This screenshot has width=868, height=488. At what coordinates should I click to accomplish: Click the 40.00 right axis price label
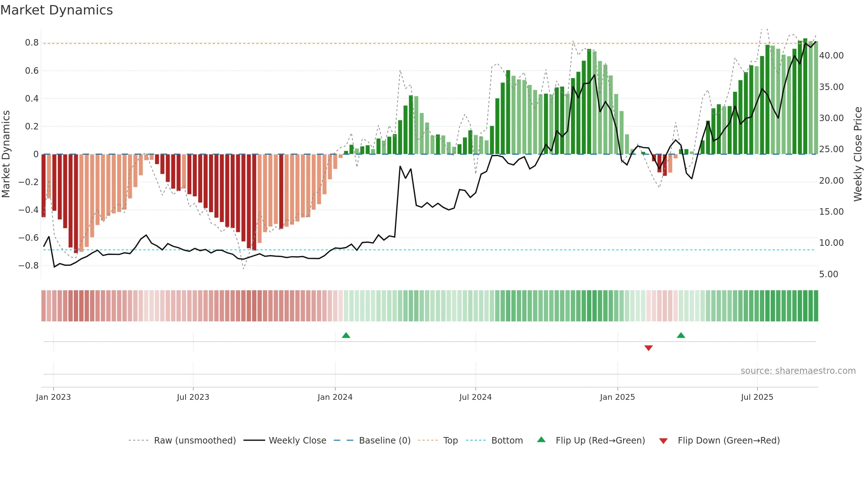[x=831, y=55]
